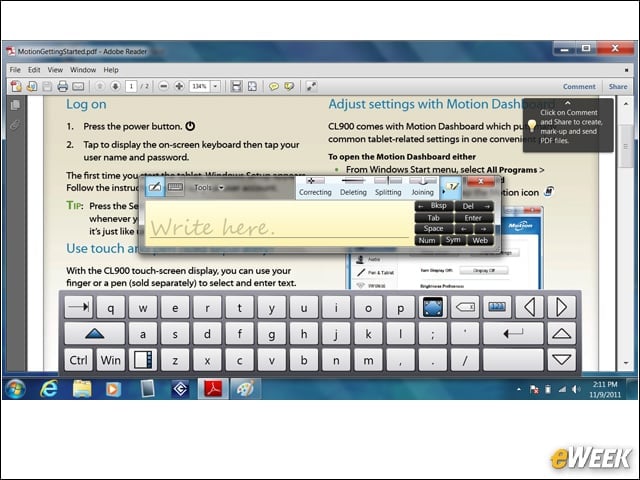
Task: Click Del key in writing pad
Action: 474,206
